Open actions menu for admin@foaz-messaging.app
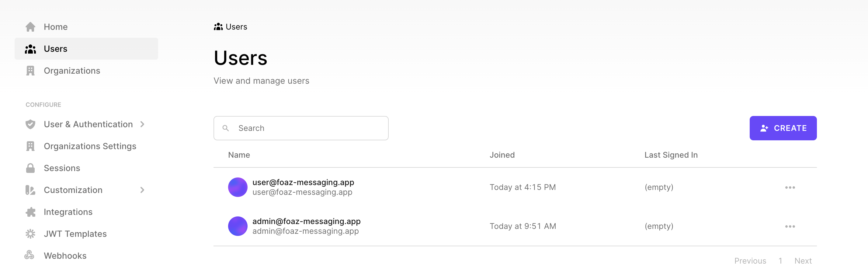 point(790,226)
